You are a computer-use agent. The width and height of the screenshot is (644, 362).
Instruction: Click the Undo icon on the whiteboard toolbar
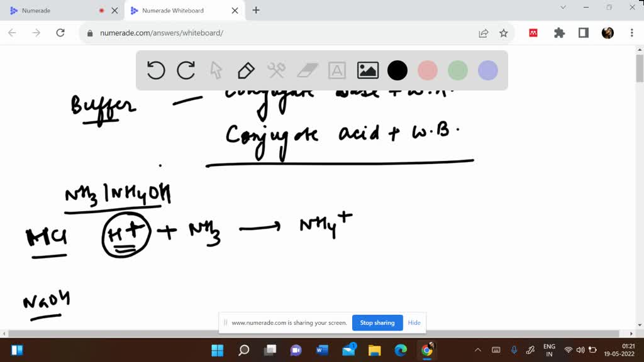[x=156, y=70]
